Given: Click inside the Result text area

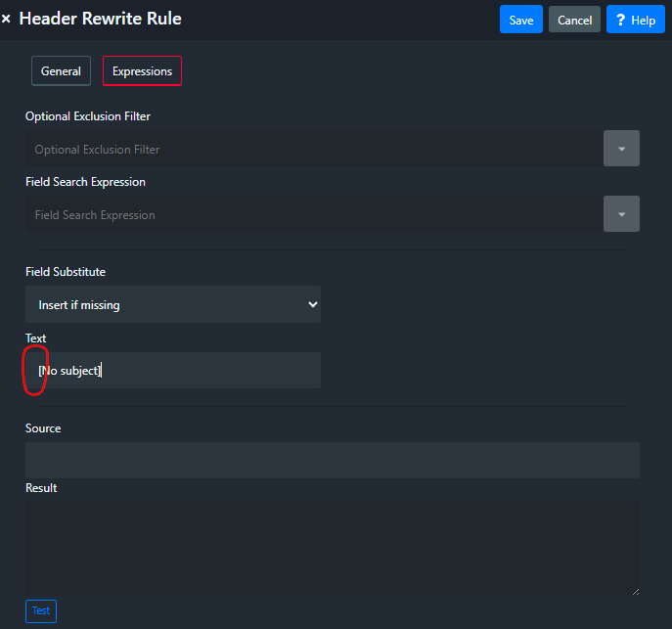Looking at the screenshot, I should pyautogui.click(x=333, y=548).
